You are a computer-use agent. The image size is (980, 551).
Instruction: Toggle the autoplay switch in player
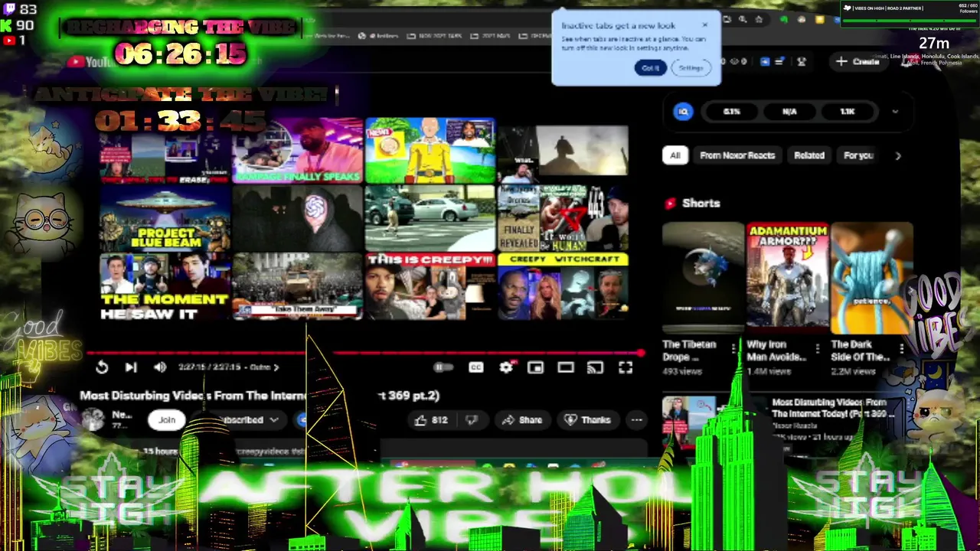pyautogui.click(x=443, y=367)
